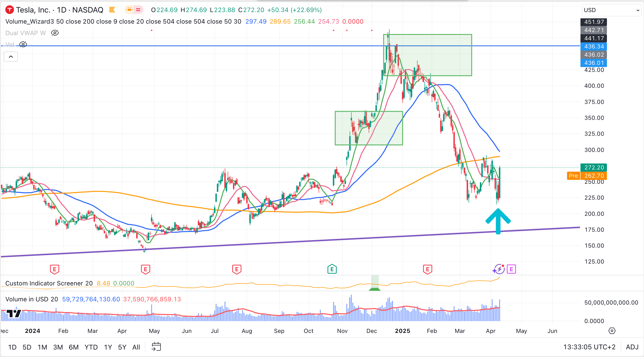Click the 451.97 price label
This screenshot has width=644, height=357.
pos(594,22)
